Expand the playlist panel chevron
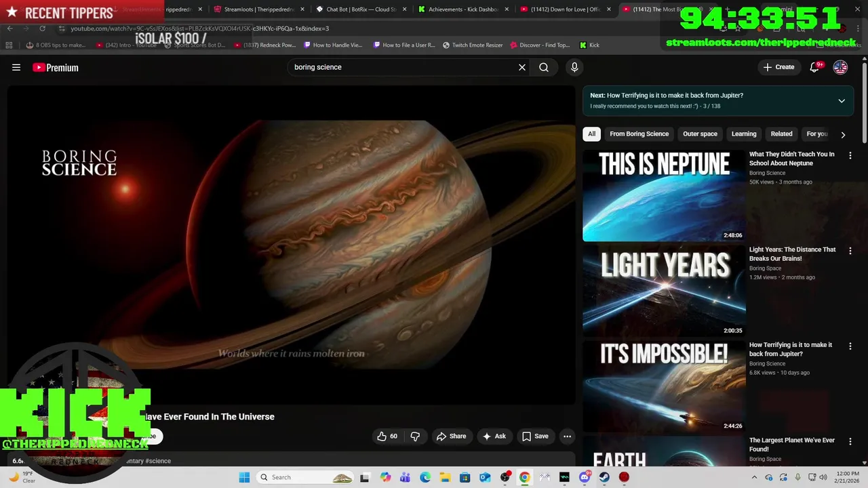The image size is (868, 488). pyautogui.click(x=842, y=101)
